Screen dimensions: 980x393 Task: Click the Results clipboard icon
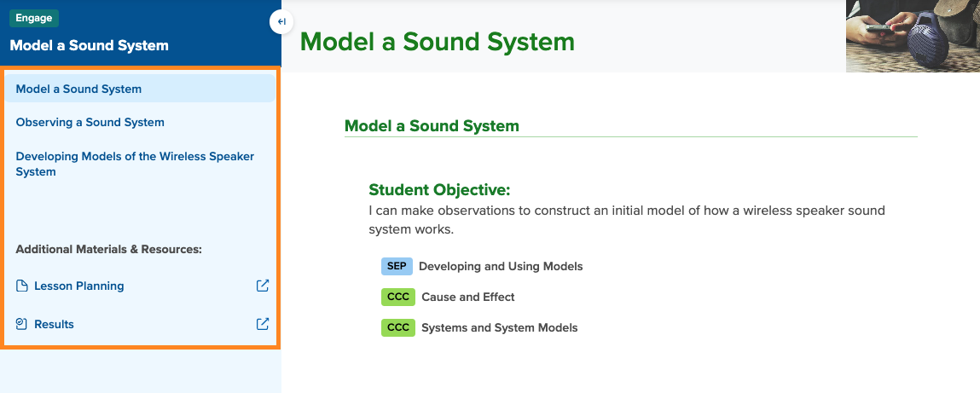22,324
